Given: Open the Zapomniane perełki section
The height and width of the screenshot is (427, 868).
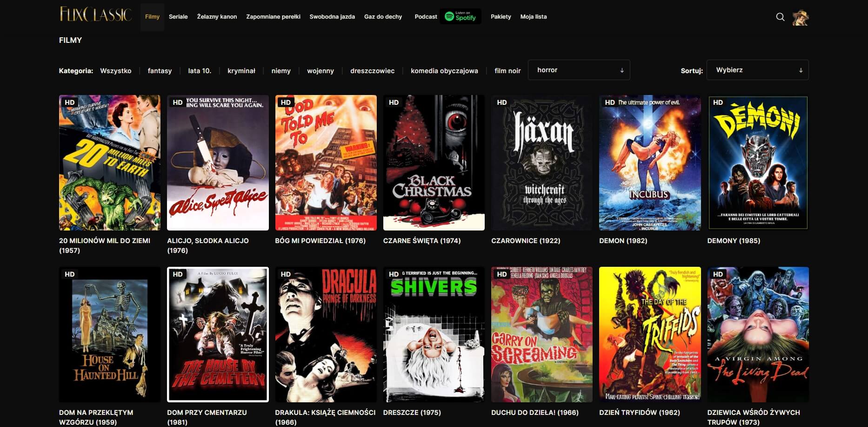Looking at the screenshot, I should [273, 16].
